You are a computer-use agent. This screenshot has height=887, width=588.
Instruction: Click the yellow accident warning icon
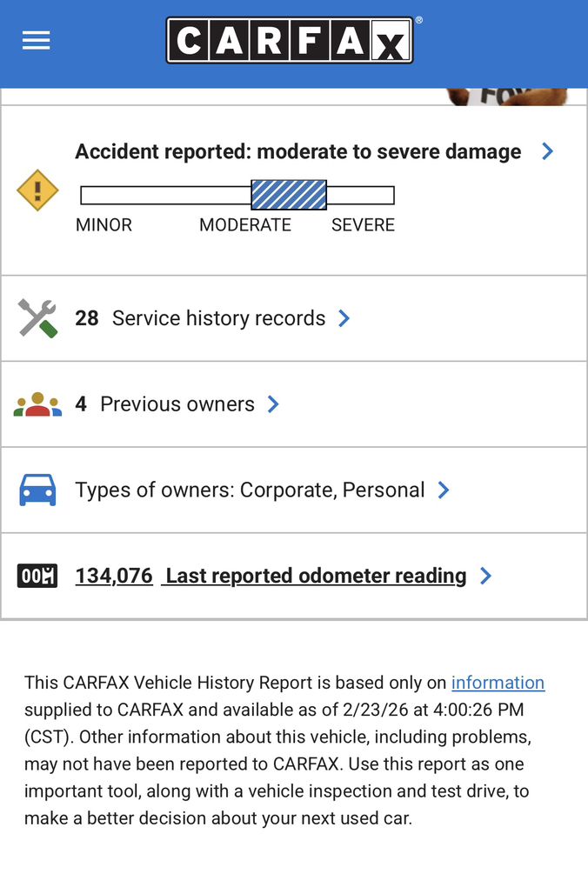(37, 190)
